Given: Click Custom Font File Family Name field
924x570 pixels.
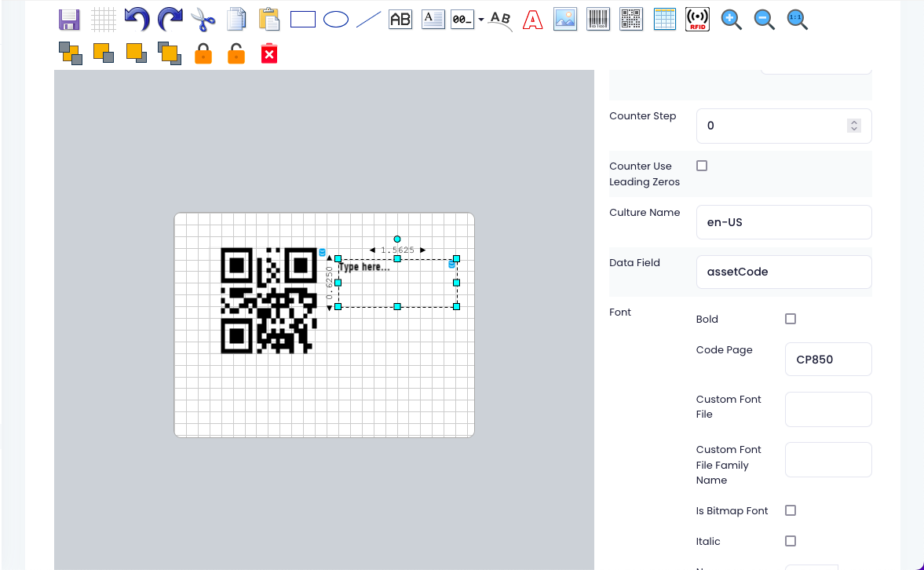Looking at the screenshot, I should (828, 459).
